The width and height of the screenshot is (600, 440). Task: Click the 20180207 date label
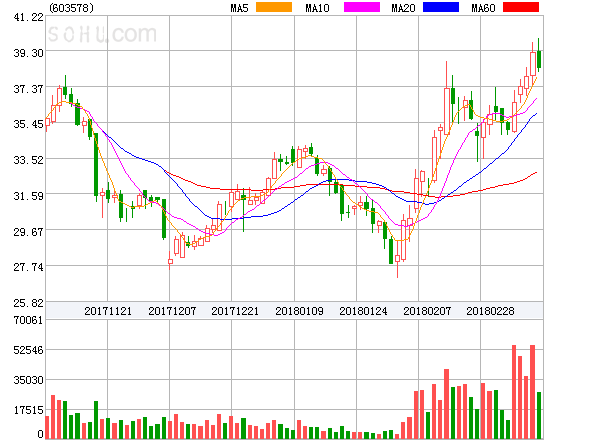coord(427,311)
